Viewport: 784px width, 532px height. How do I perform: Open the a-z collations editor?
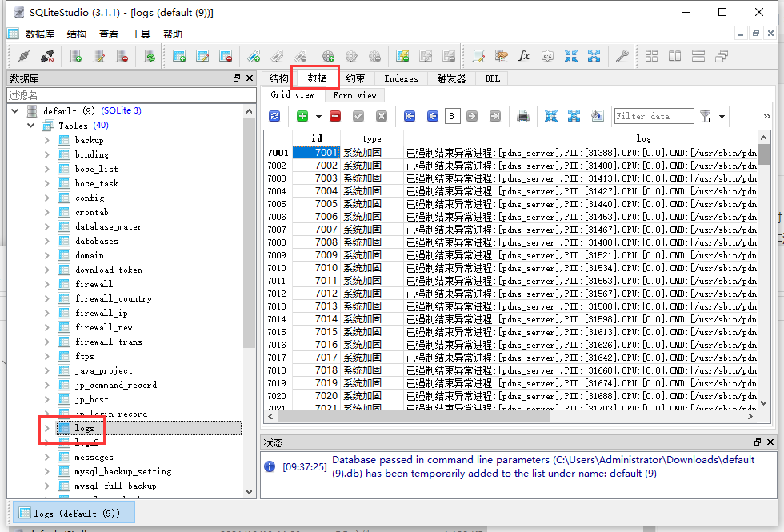[x=547, y=56]
